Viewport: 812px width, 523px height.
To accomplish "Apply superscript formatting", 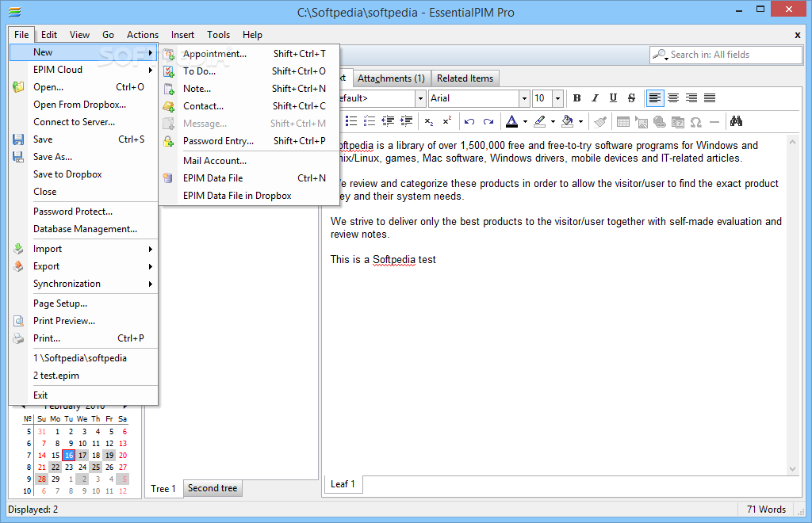I will (x=447, y=121).
